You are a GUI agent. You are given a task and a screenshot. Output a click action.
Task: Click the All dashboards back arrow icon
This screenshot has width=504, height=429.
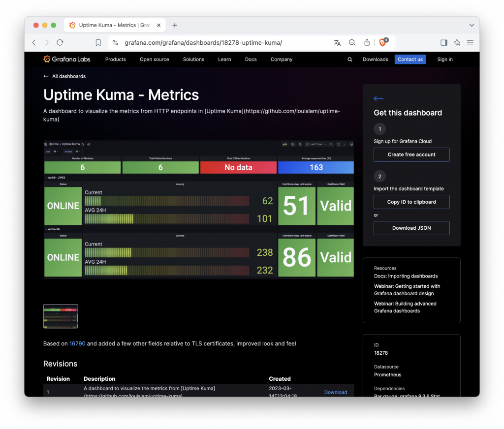click(46, 76)
